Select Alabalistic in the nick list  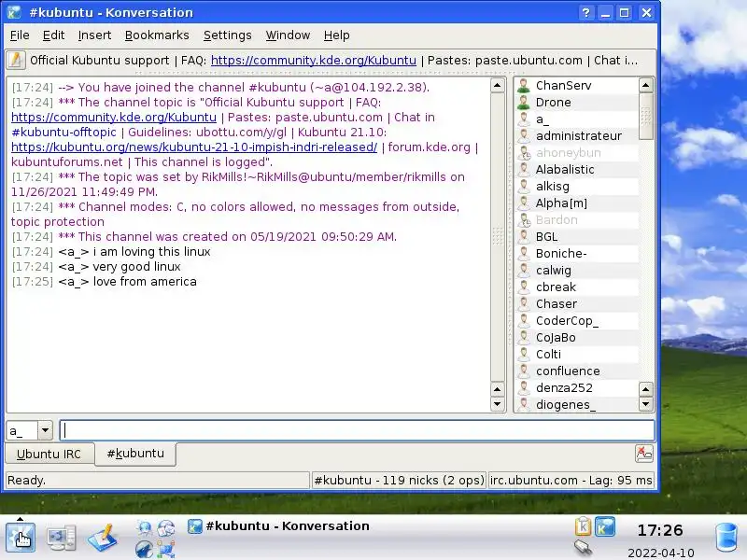577,170
